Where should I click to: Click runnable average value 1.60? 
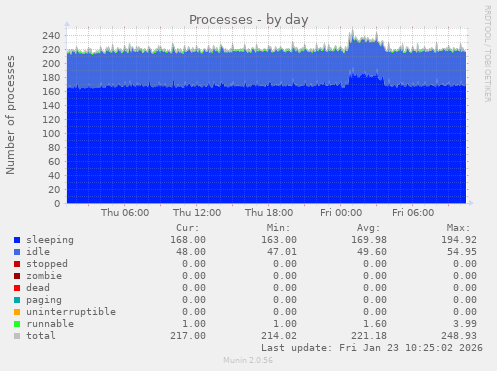(375, 324)
